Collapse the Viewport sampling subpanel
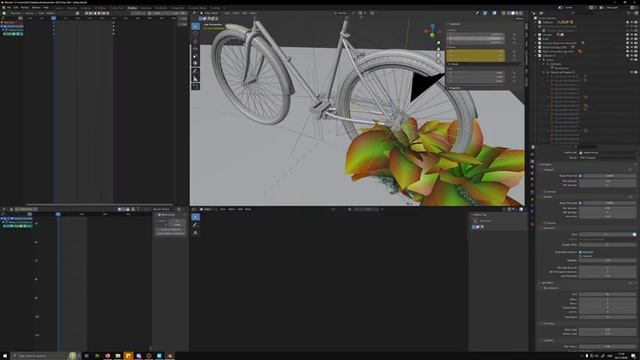 548,170
